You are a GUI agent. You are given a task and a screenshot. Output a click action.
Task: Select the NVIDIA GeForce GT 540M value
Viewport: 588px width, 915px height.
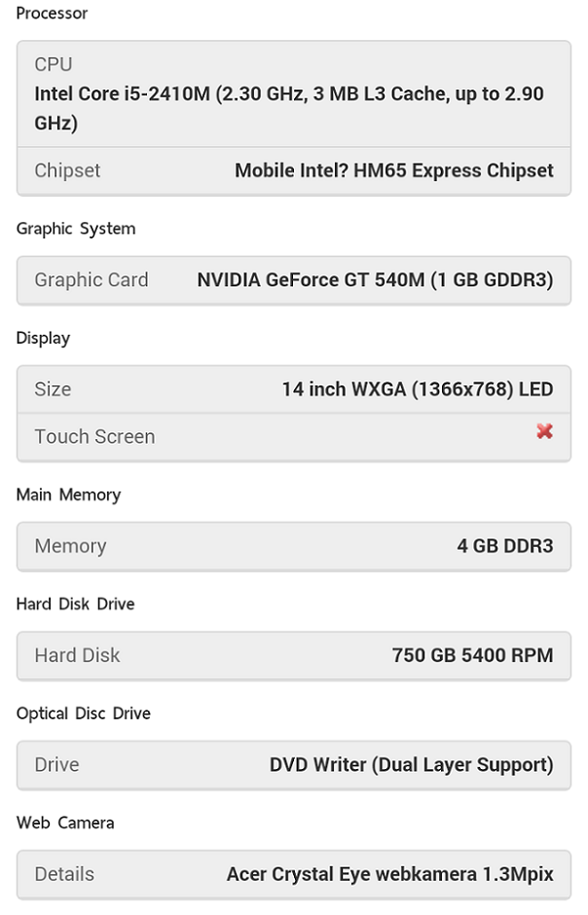pyautogui.click(x=375, y=280)
